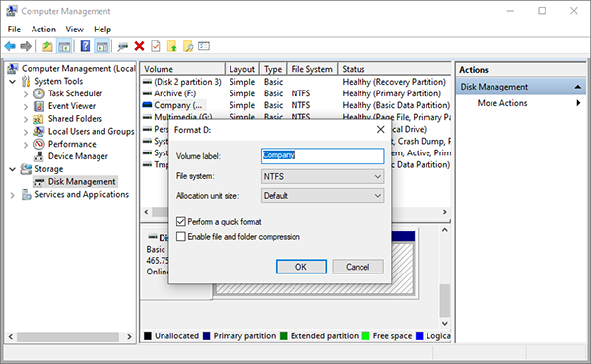Click the Extended partition legend swatch
This screenshot has height=364, width=591.
tap(284, 335)
